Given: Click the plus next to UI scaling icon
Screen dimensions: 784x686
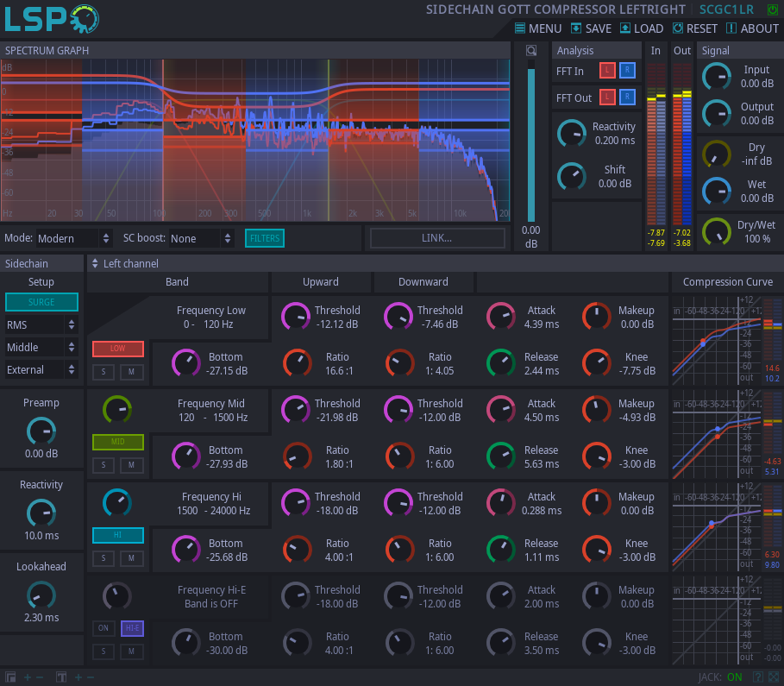Looking at the screenshot, I should (x=28, y=677).
